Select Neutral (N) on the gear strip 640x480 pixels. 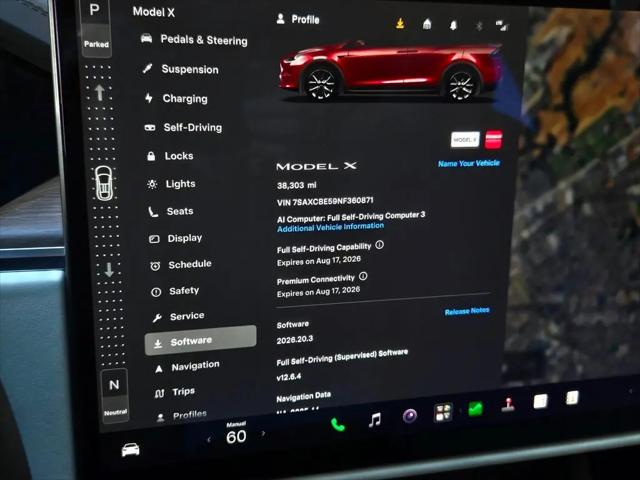[x=115, y=395]
